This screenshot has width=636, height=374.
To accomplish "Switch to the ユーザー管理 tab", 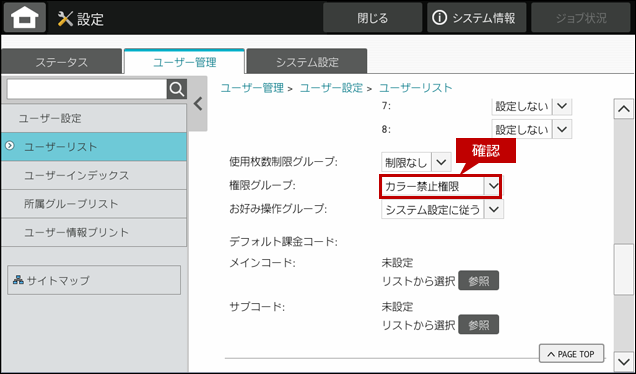I will coord(185,62).
